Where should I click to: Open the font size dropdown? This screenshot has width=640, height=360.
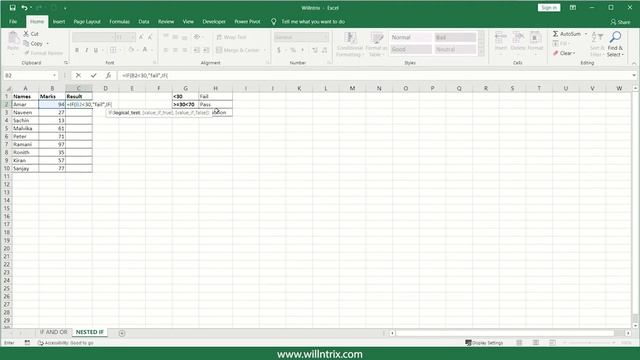pyautogui.click(x=133, y=37)
